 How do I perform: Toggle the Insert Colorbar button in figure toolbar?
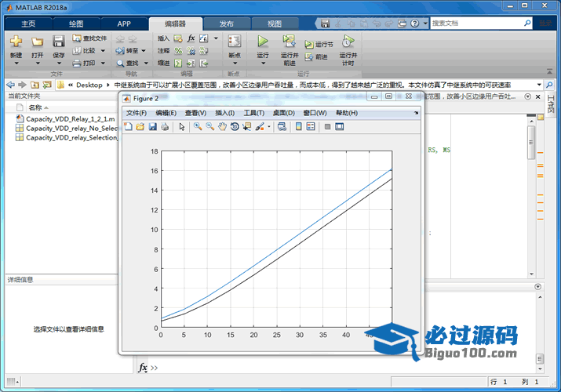tap(298, 126)
